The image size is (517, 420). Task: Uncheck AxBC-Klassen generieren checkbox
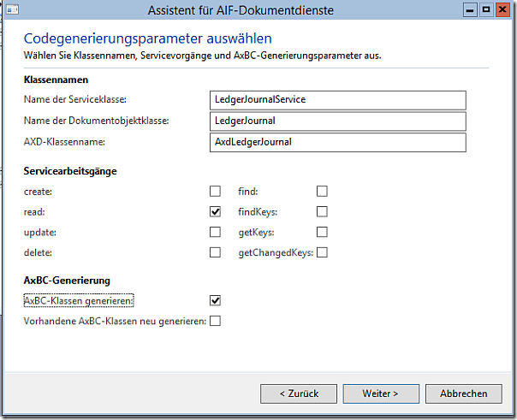(x=215, y=300)
